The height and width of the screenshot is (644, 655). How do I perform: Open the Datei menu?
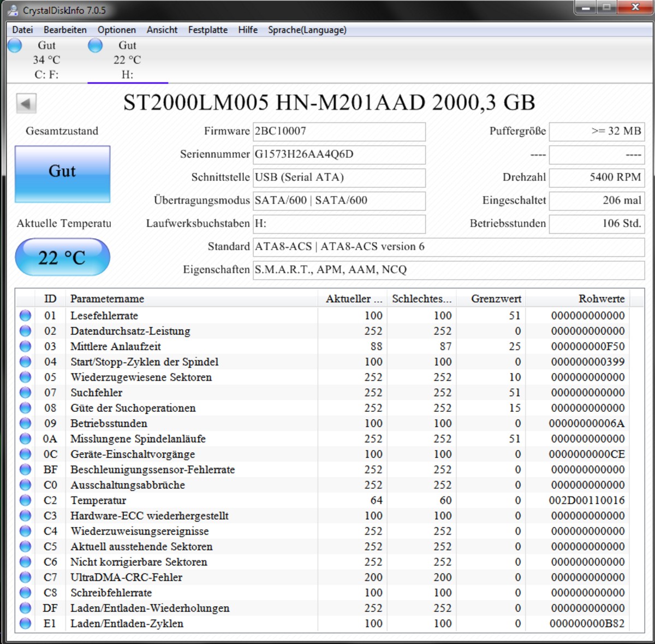(22, 30)
